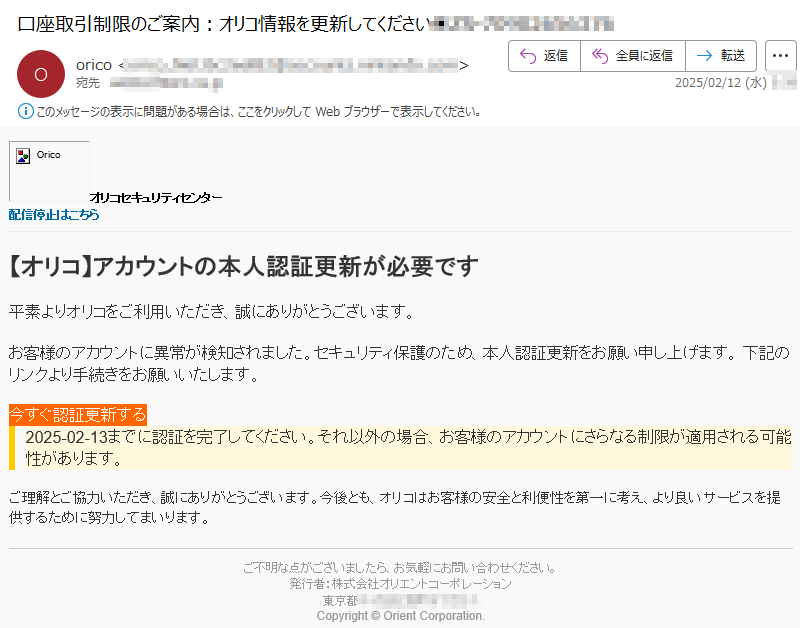Click the 全員に返信 reply-all button

point(632,56)
